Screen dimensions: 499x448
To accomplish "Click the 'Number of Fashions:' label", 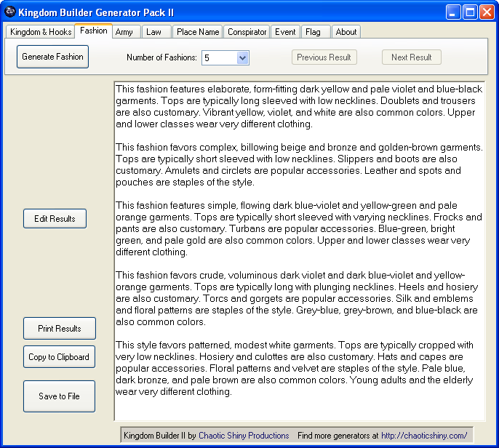I will coord(161,57).
